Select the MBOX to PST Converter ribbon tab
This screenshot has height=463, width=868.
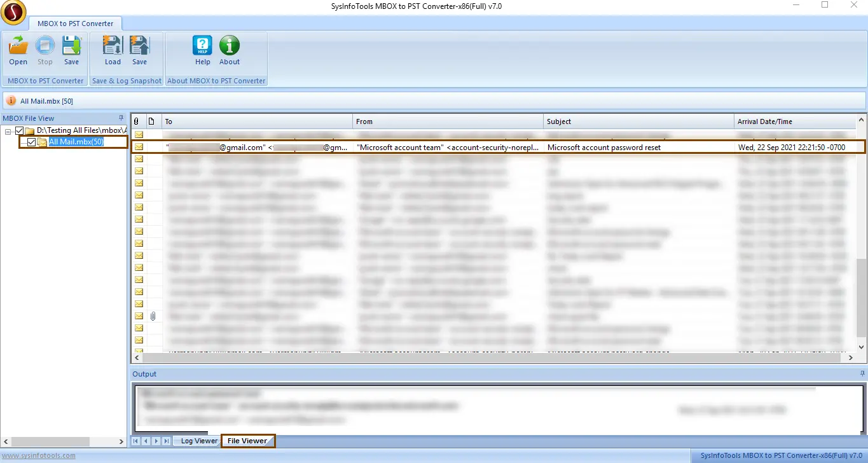75,24
